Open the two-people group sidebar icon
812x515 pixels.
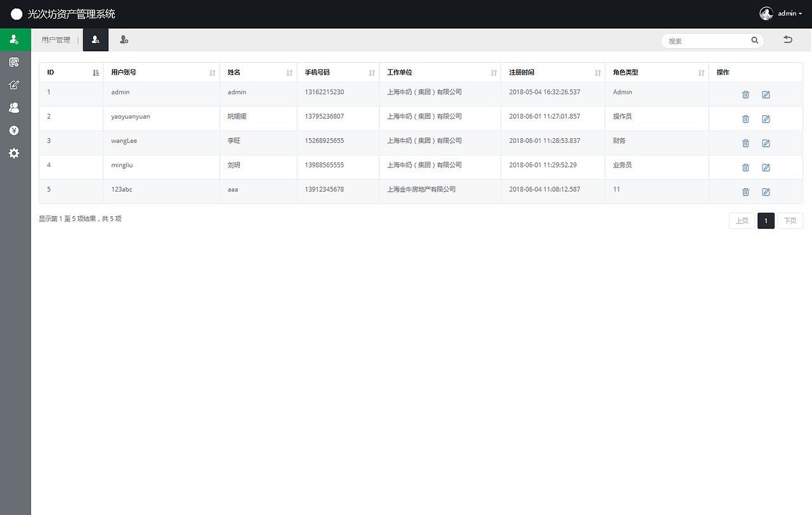[x=14, y=108]
